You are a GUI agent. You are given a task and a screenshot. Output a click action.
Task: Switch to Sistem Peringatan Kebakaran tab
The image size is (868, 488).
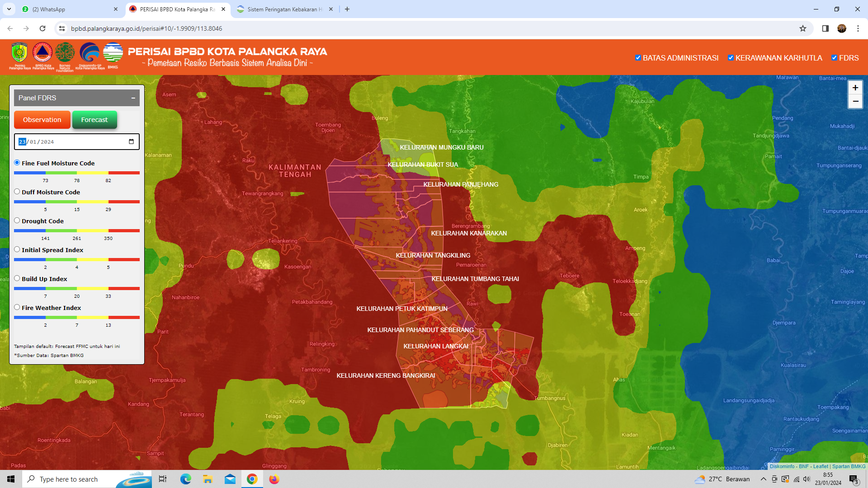284,9
